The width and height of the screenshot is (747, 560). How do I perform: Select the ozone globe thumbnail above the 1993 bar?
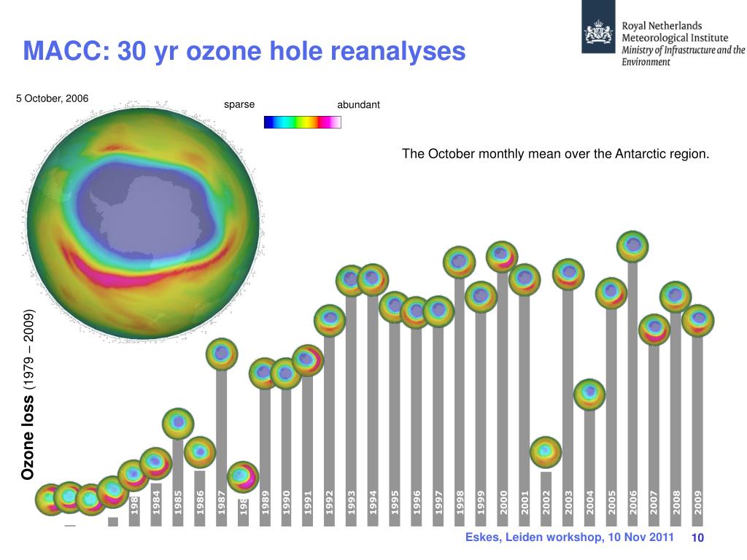(351, 281)
